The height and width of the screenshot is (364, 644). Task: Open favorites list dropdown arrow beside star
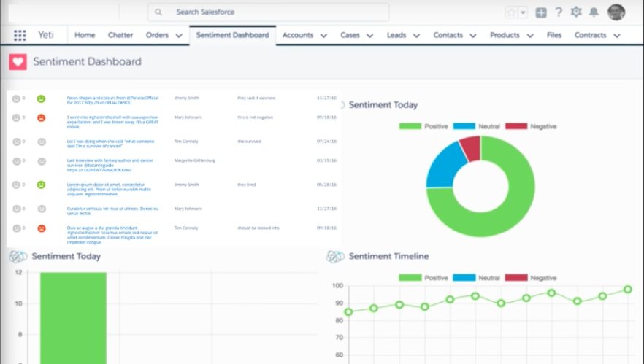(523, 12)
